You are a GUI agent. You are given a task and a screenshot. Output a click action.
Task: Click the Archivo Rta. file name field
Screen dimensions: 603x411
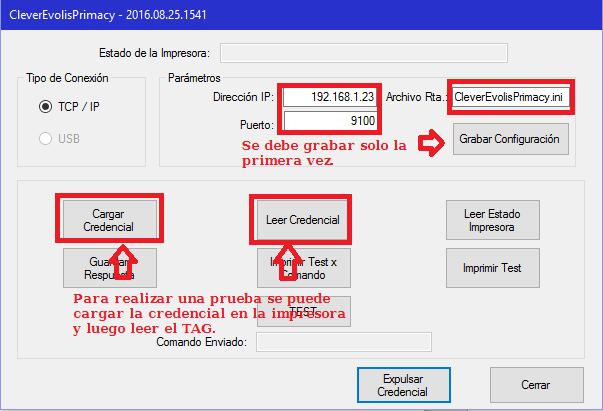[x=511, y=98]
